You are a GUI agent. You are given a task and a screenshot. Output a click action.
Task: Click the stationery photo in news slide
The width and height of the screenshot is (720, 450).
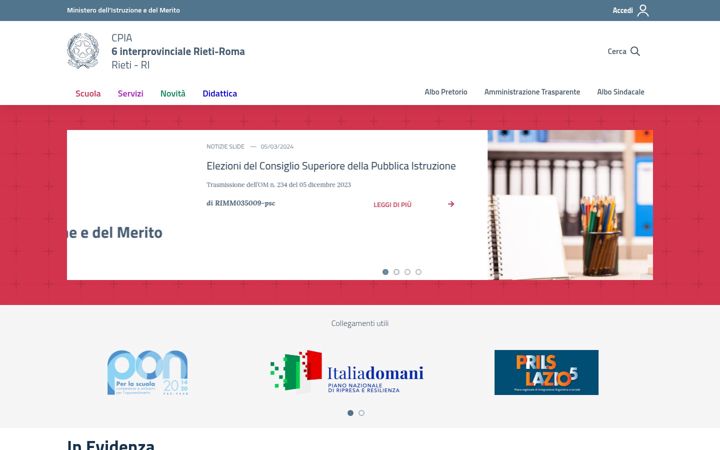point(570,205)
